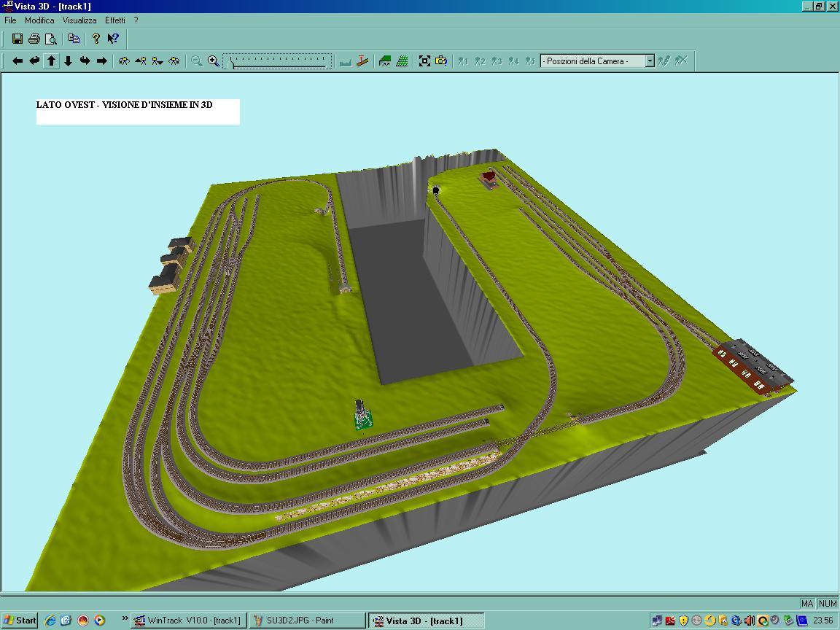840x630 pixels.
Task: Open the Modifica menu
Action: (x=39, y=20)
